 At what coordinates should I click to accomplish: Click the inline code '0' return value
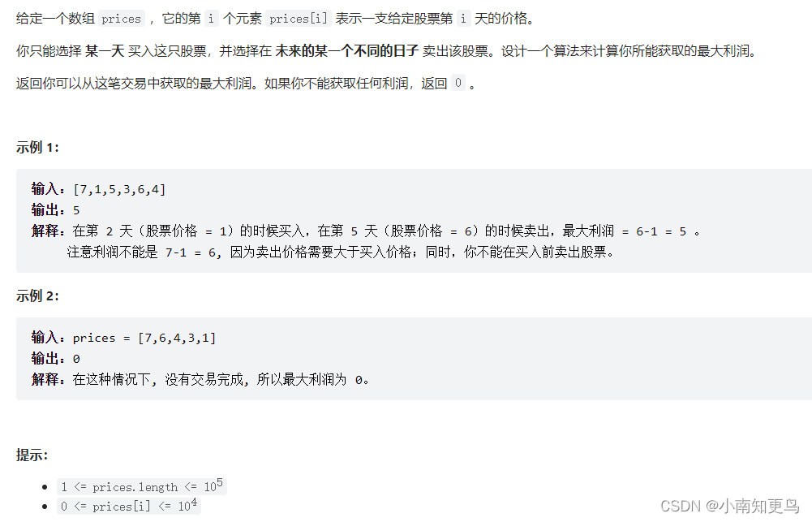point(458,83)
